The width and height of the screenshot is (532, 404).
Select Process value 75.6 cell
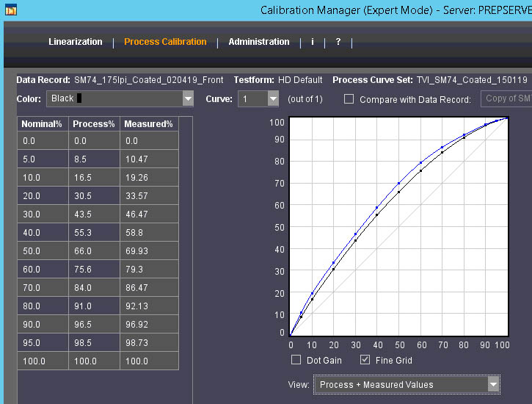(94, 269)
